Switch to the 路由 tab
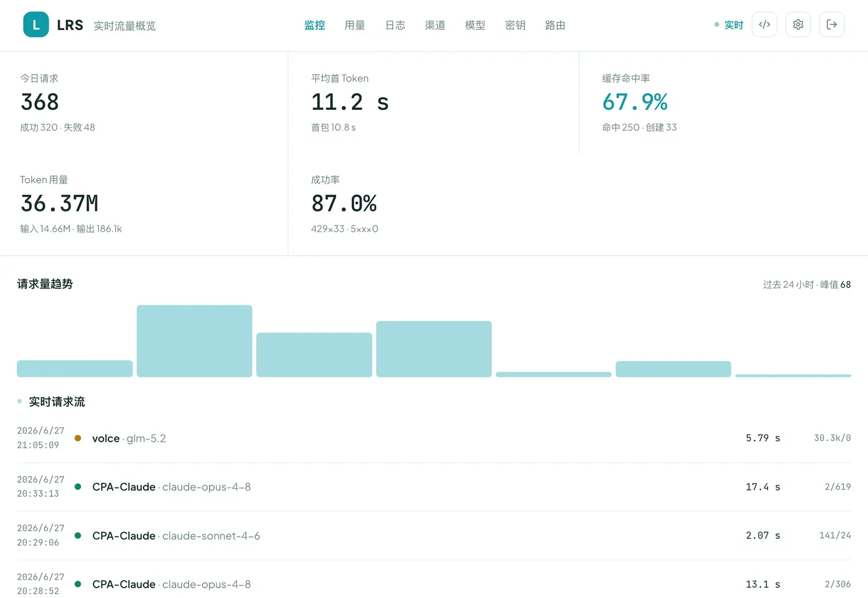868x598 pixels. [x=555, y=25]
